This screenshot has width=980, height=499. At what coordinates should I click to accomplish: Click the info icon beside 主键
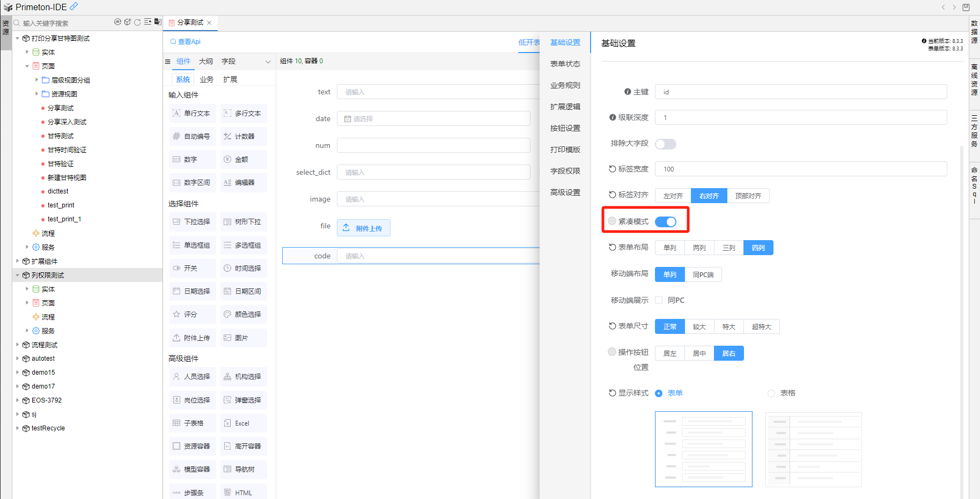tap(627, 92)
